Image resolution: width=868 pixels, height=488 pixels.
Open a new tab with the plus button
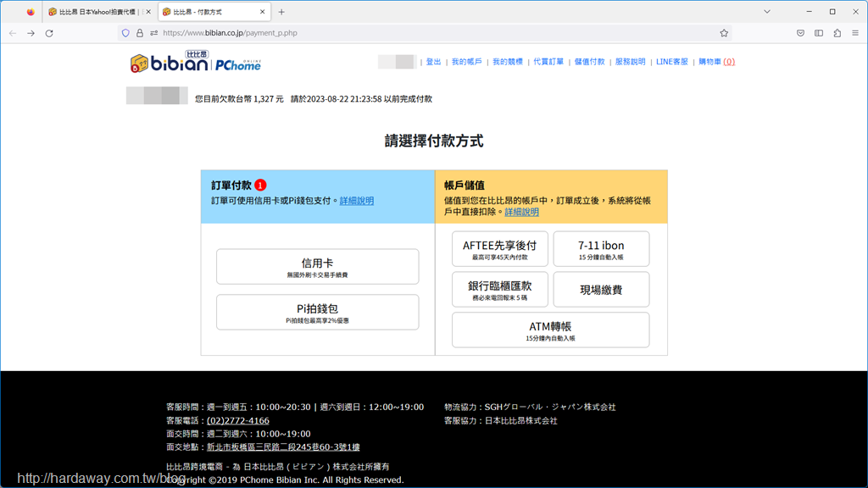click(x=281, y=12)
